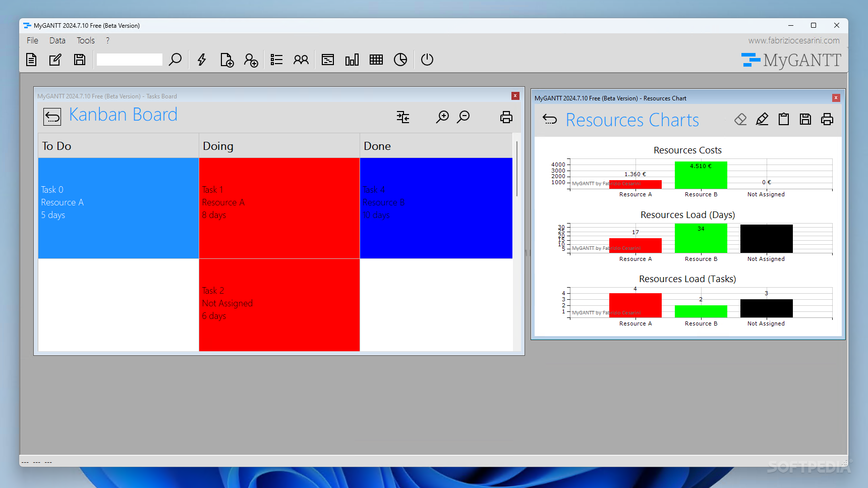Select the Task 4 card in Done

tap(436, 208)
